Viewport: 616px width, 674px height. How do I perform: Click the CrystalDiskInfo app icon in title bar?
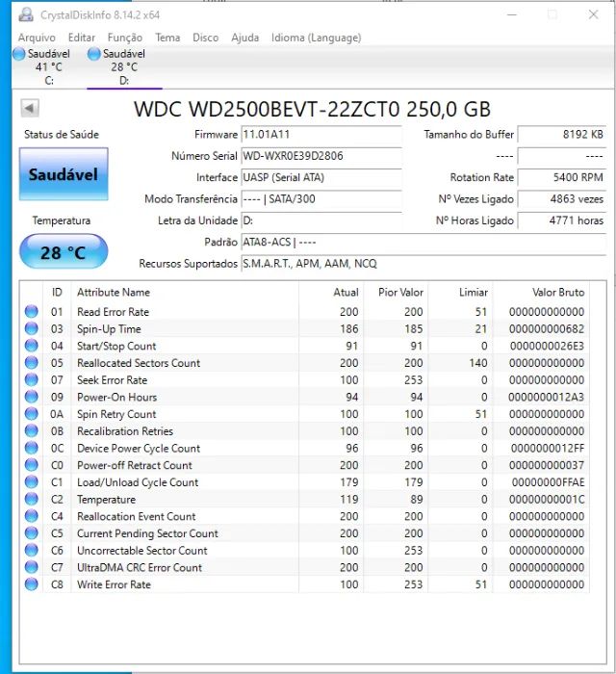point(26,15)
